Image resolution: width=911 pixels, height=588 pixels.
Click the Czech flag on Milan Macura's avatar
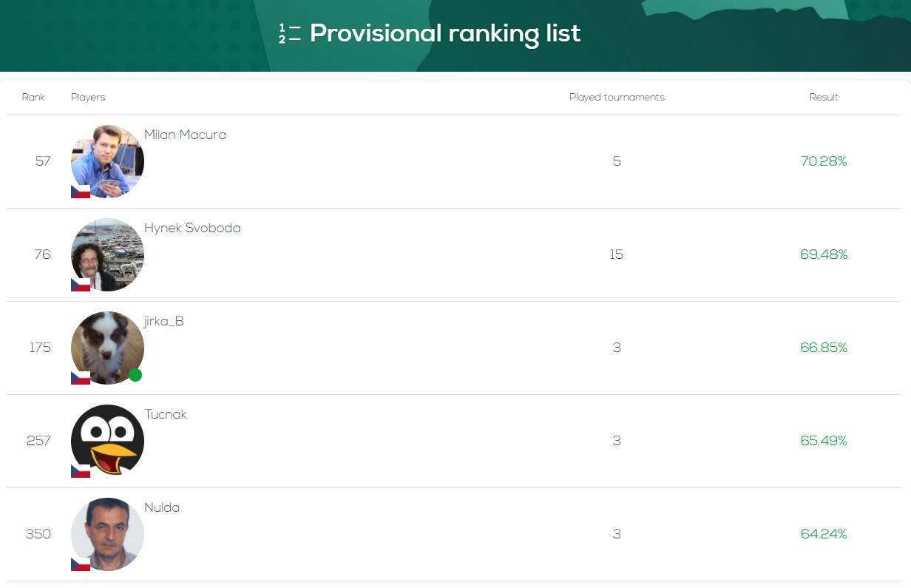(81, 192)
